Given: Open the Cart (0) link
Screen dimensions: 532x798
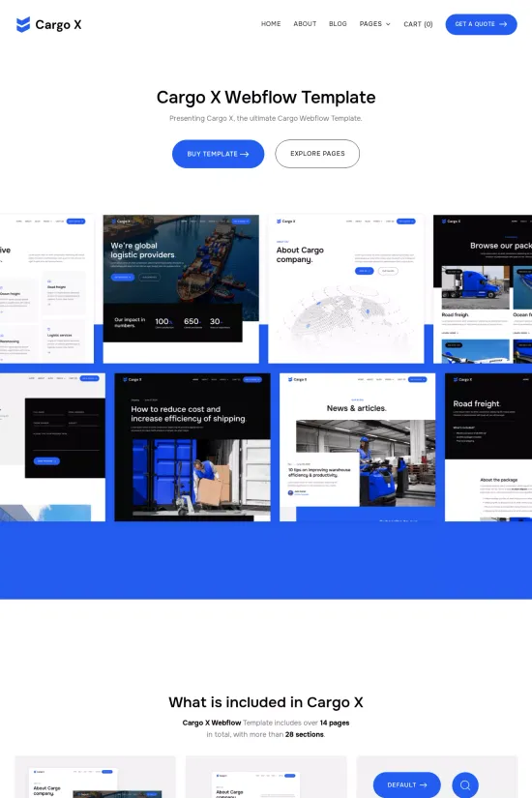Looking at the screenshot, I should 418,24.
